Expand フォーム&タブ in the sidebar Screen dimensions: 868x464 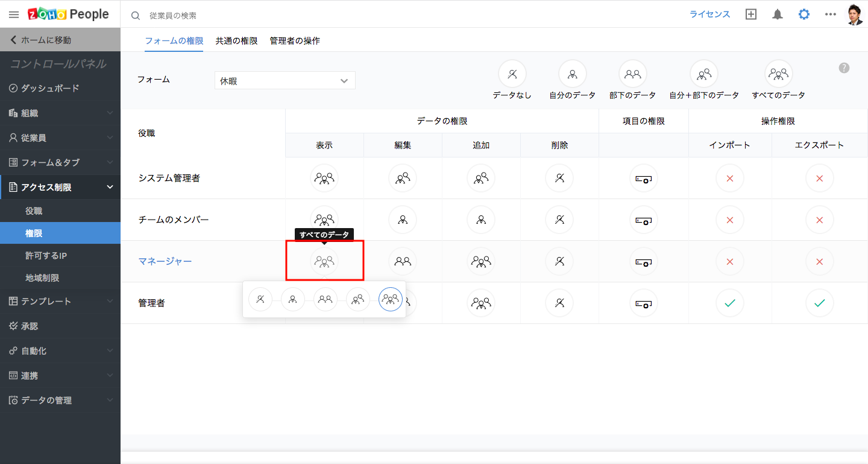60,162
